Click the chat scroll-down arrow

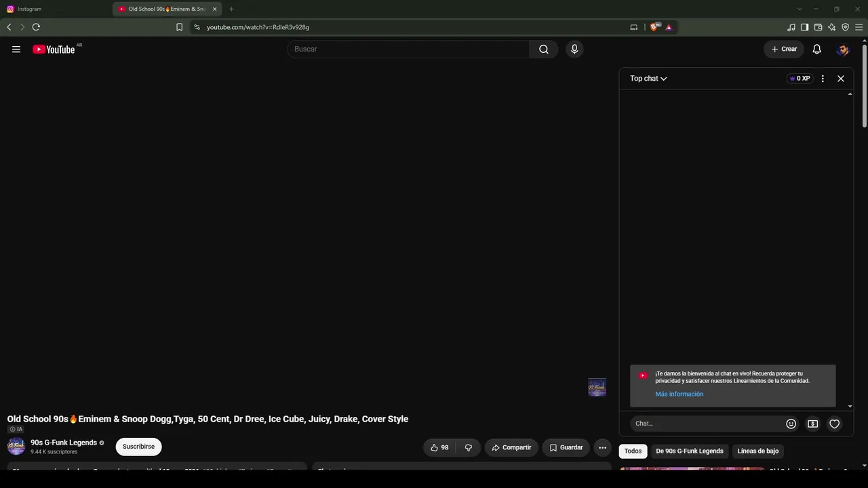[x=850, y=406]
